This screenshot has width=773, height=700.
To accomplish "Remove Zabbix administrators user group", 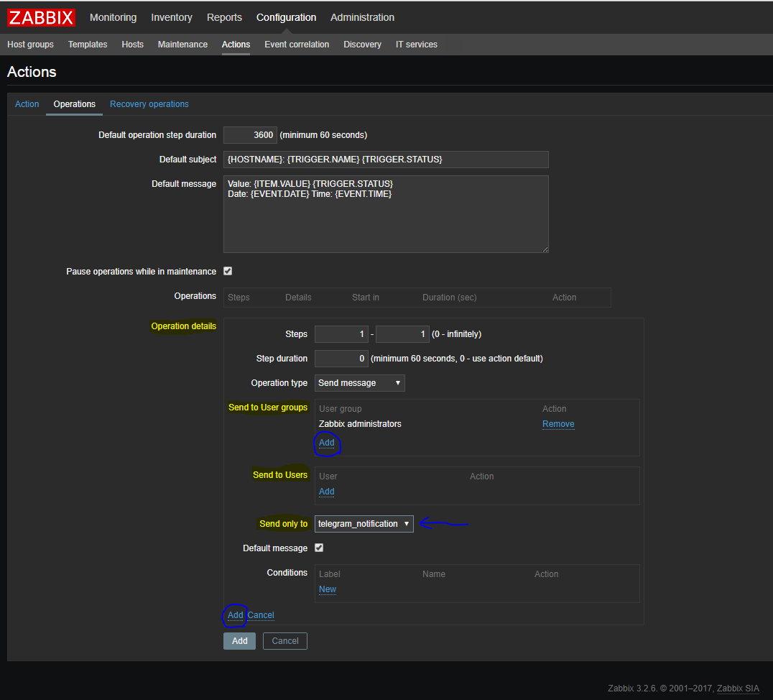I will point(557,424).
